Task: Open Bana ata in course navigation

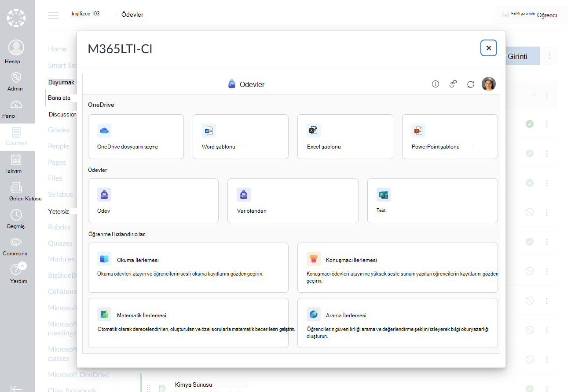Action: [x=59, y=98]
